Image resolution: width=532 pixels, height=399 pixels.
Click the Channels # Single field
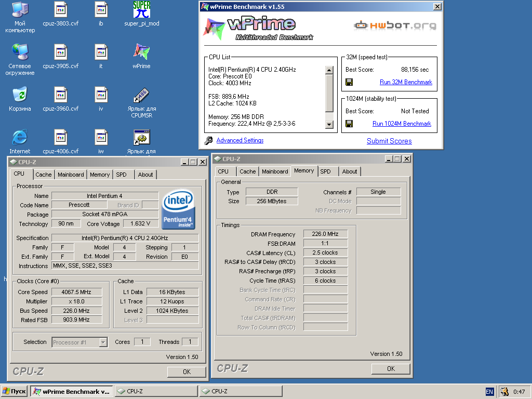(x=378, y=192)
